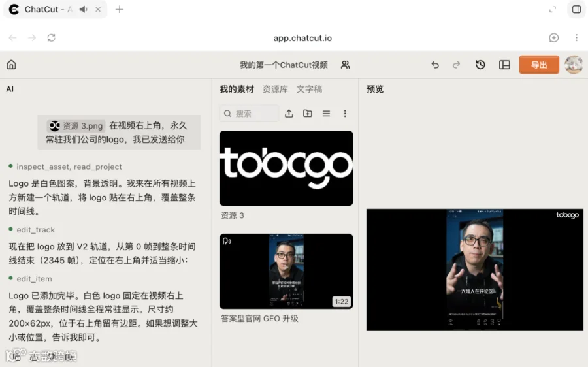Open version history clock icon
Viewport: 588px width, 367px height.
pos(480,65)
